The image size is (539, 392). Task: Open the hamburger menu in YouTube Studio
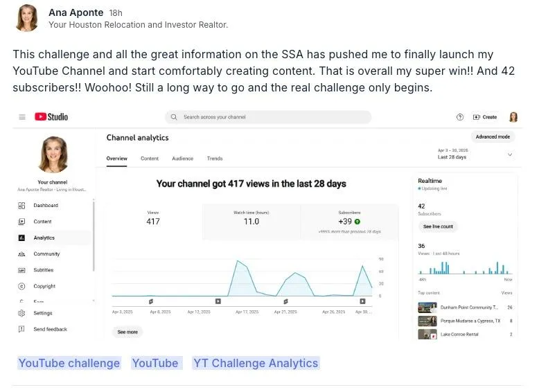(x=22, y=117)
